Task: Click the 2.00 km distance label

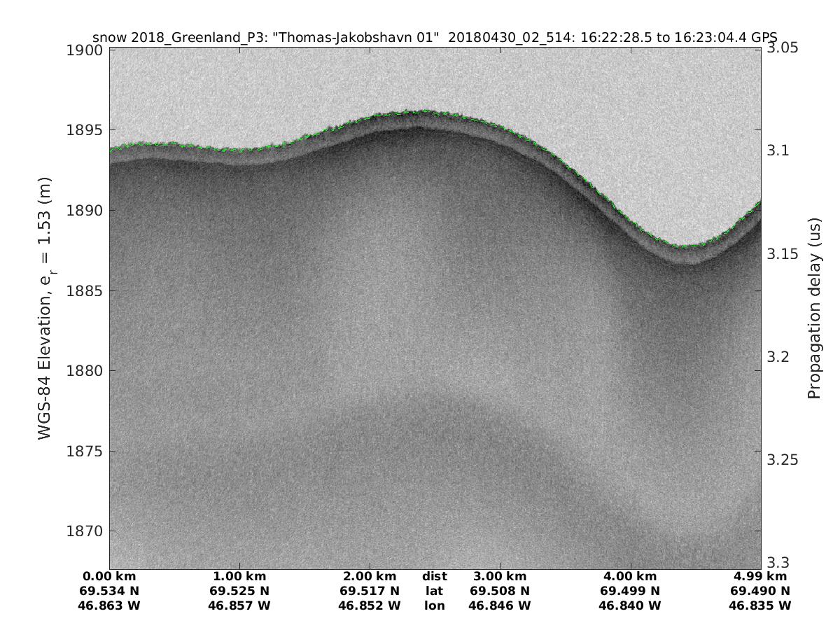Action: [370, 576]
